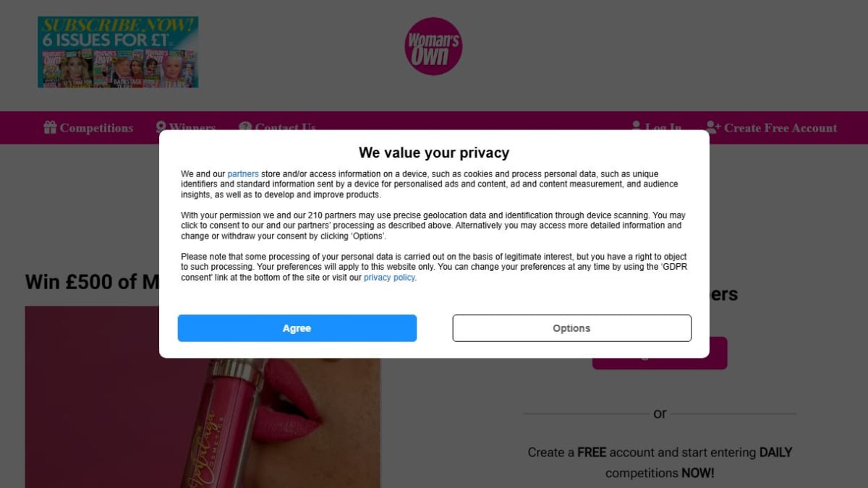
Task: Go to Create Free Account
Action: click(x=780, y=128)
